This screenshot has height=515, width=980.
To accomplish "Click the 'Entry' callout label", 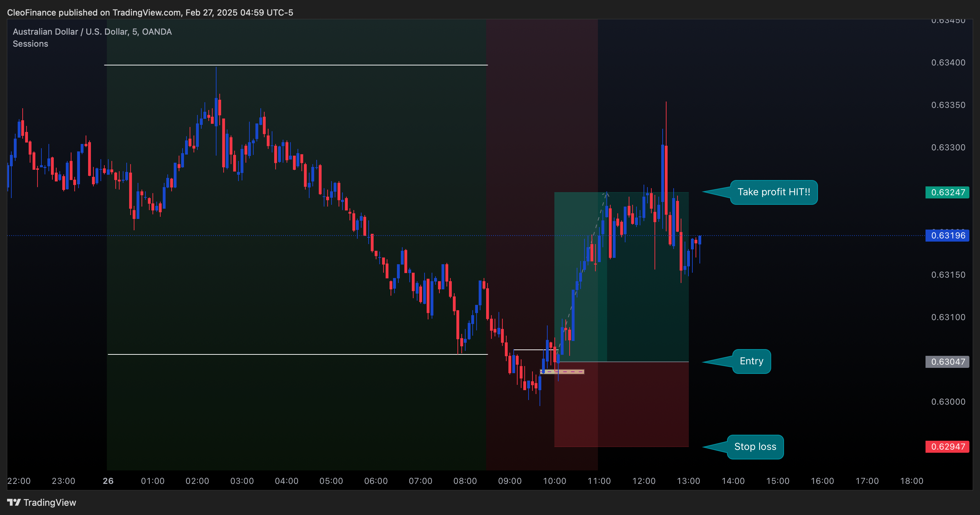I will 751,361.
